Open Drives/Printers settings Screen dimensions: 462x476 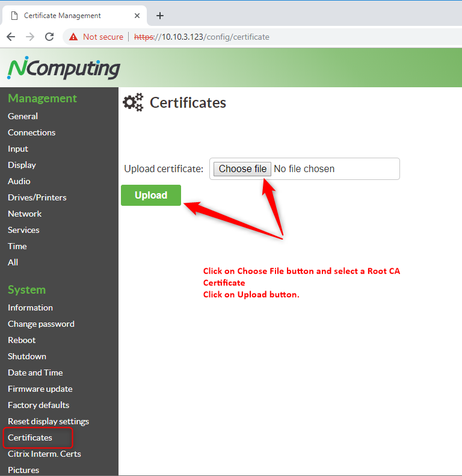pos(37,197)
